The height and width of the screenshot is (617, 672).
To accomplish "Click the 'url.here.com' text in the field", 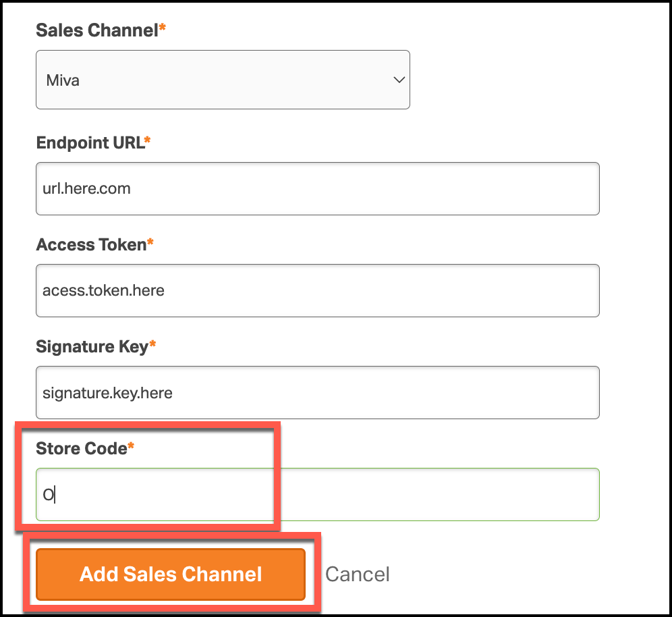I will [x=86, y=188].
